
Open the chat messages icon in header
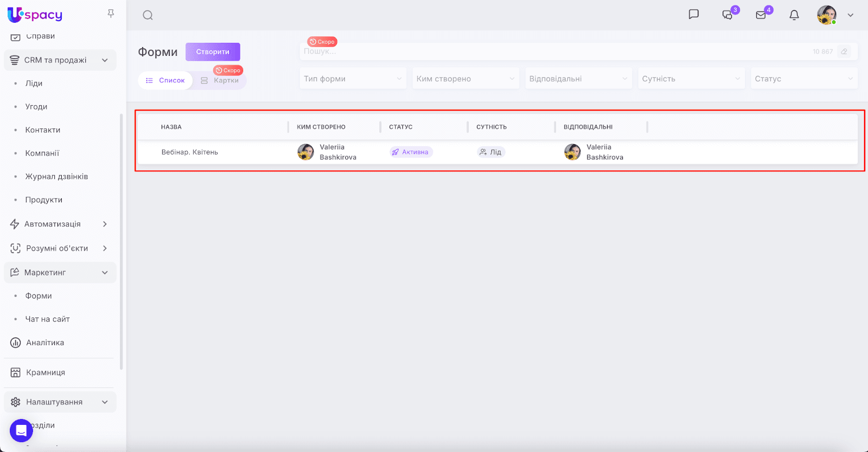(x=693, y=15)
